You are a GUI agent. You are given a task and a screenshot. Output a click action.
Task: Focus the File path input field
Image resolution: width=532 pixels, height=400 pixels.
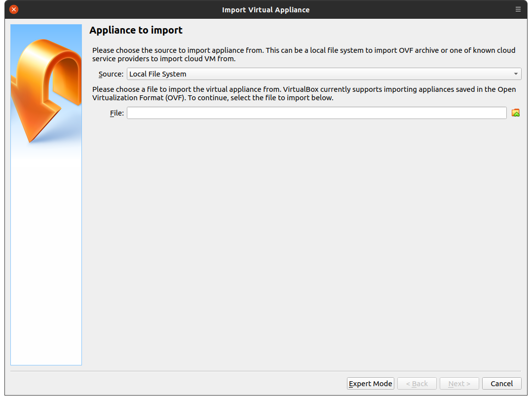click(316, 113)
